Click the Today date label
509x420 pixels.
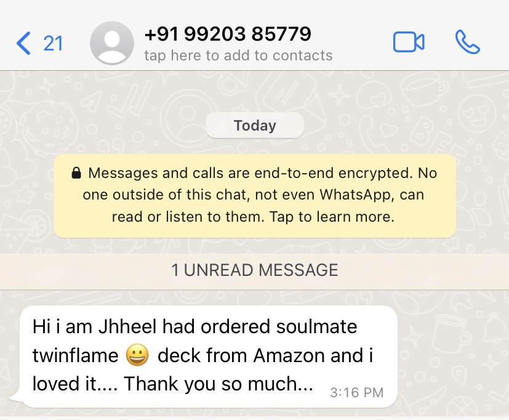[x=255, y=126]
